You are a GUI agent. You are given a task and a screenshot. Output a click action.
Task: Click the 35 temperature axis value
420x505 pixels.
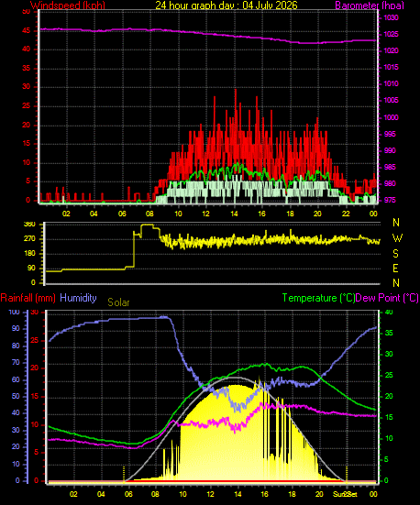pyautogui.click(x=389, y=333)
